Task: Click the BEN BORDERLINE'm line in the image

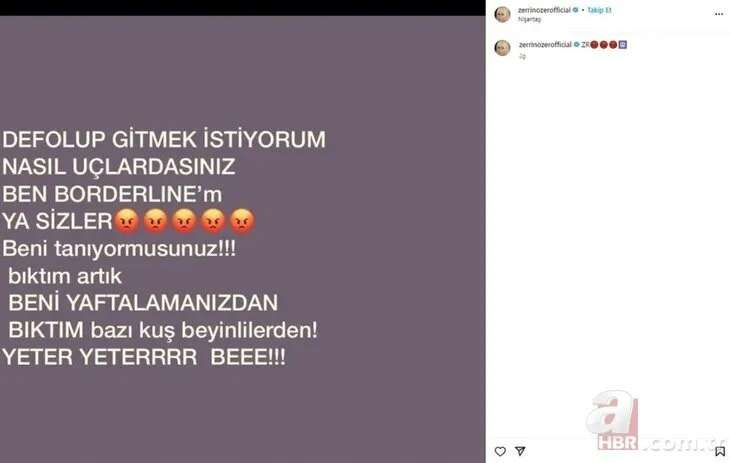Action: (x=112, y=194)
